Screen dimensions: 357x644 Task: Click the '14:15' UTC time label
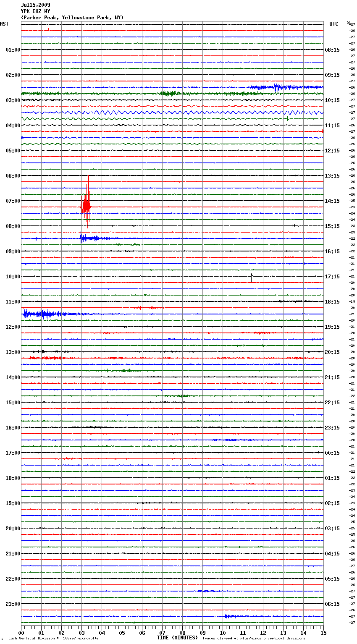coord(332,201)
